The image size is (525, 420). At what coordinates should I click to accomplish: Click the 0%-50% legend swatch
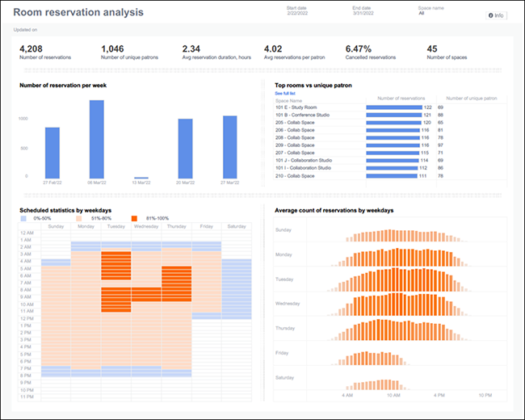tap(23, 218)
